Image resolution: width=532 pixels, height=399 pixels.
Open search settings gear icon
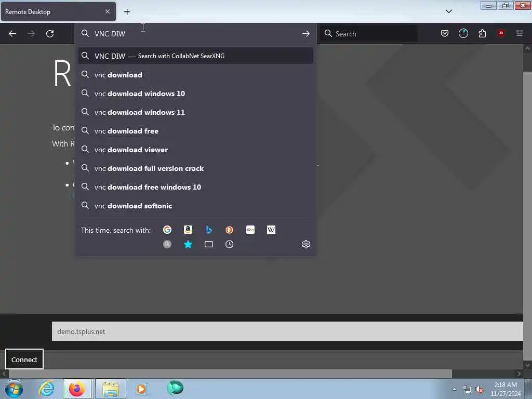(305, 244)
